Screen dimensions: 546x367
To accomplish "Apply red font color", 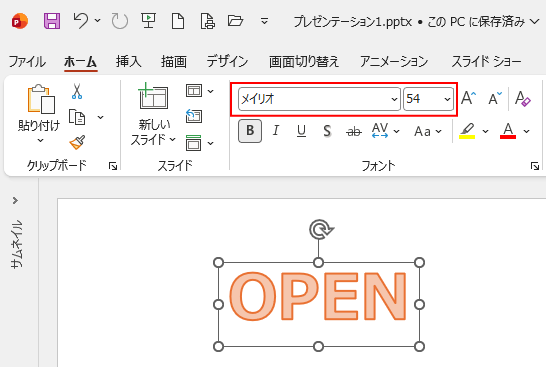I will point(508,131).
